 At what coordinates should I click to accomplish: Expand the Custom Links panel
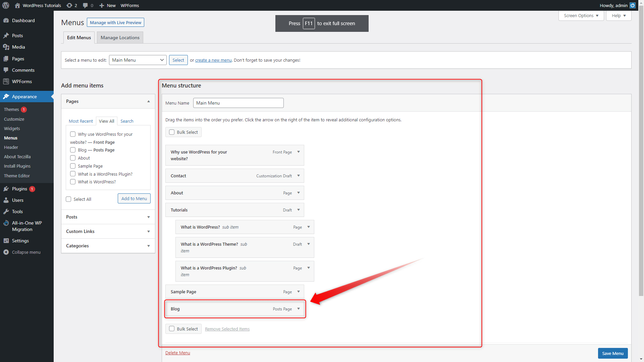149,232
